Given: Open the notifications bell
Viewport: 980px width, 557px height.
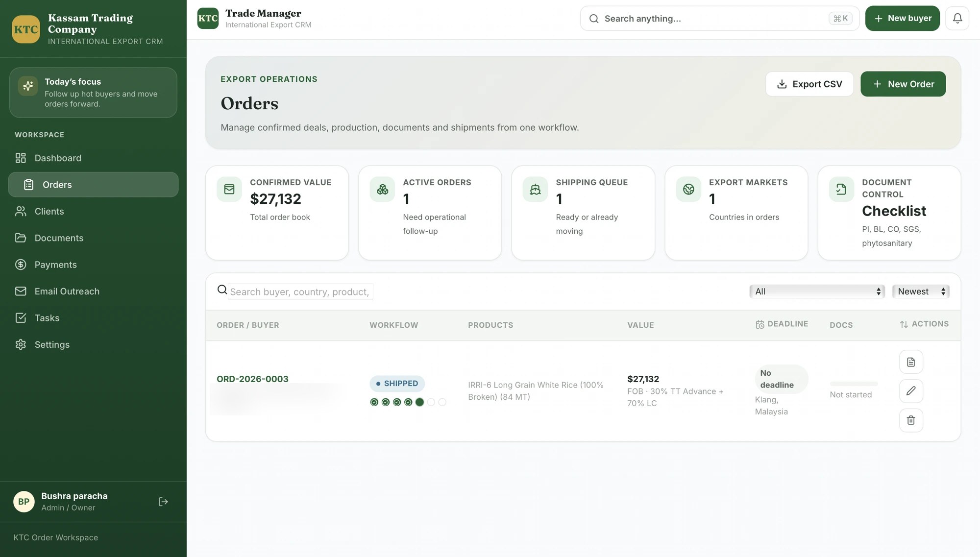Looking at the screenshot, I should pyautogui.click(x=957, y=19).
